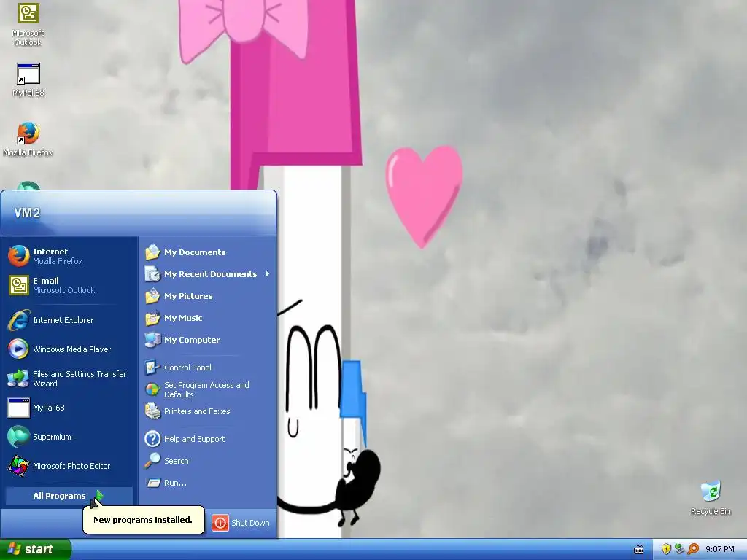Image resolution: width=747 pixels, height=560 pixels.
Task: Click Help and Support label
Action: click(194, 438)
